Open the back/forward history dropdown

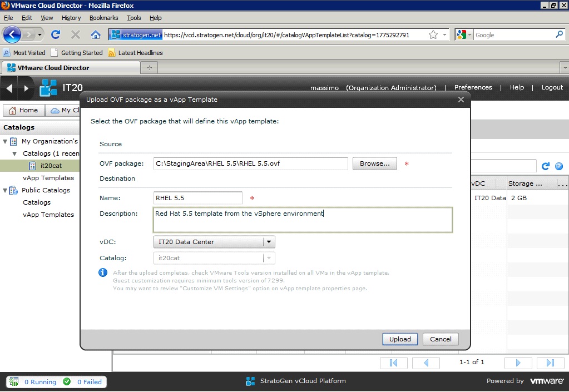point(39,35)
